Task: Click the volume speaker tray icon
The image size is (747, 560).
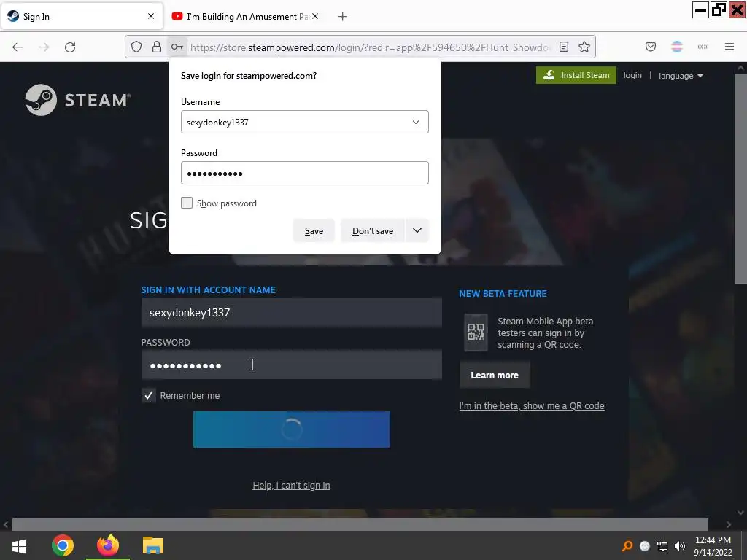Action: [680, 546]
